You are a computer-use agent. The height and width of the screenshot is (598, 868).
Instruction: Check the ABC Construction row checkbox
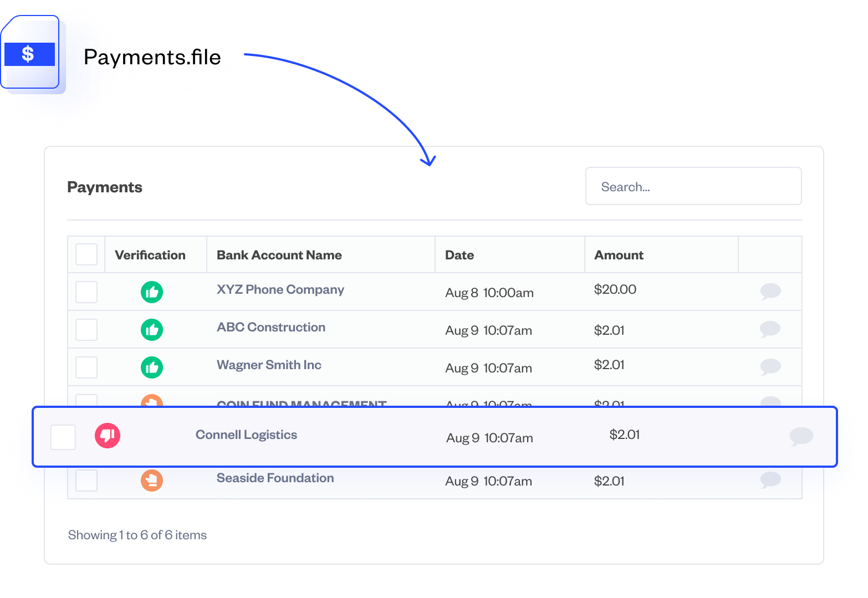point(86,330)
